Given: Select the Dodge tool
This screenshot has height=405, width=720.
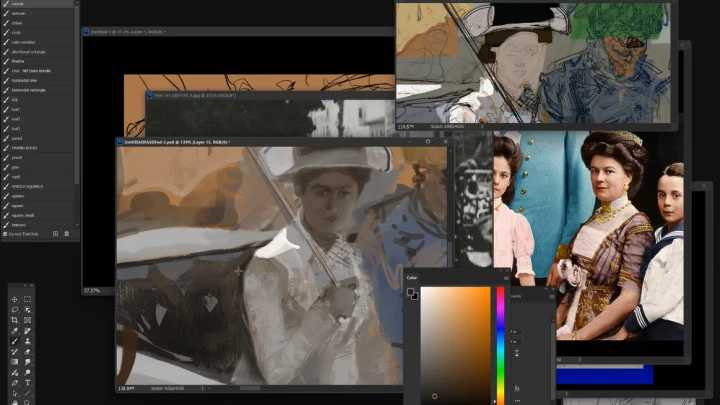Looking at the screenshot, I should pos(28,372).
